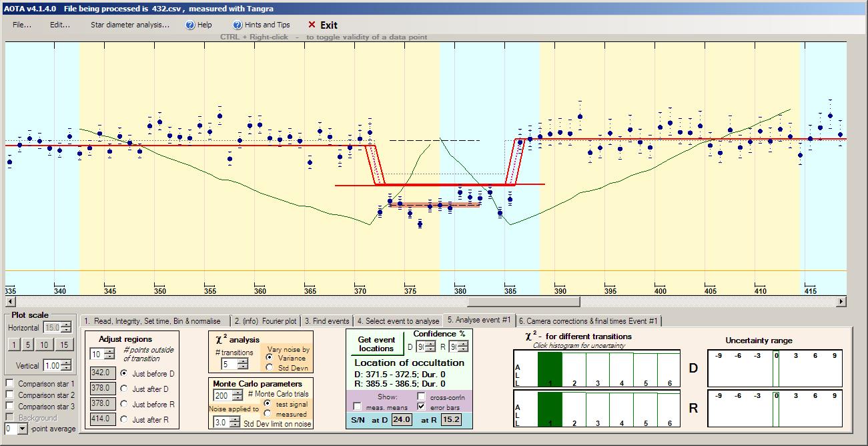Apply noise to measured option
The image size is (868, 446).
pyautogui.click(x=269, y=414)
